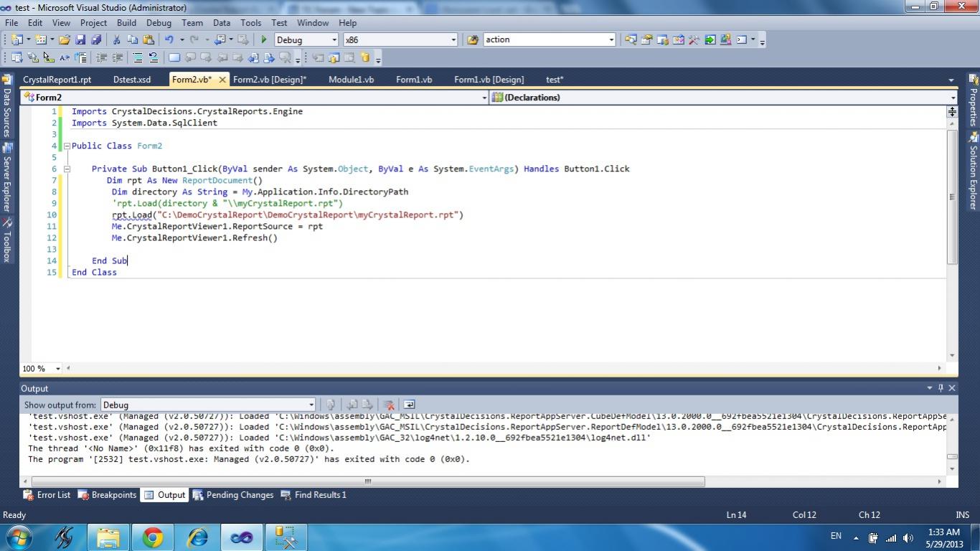Open Solution Explorer from the toolbar icon
Image resolution: width=980 pixels, height=551 pixels.
(631, 39)
